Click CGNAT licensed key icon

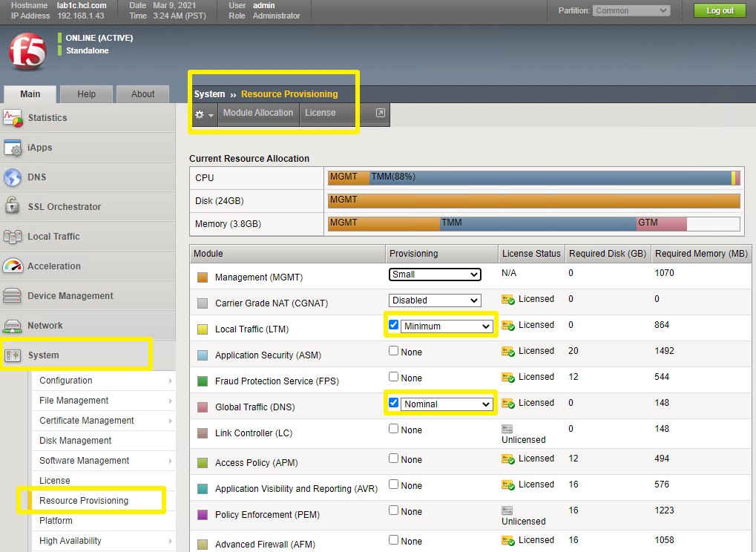[x=507, y=300]
